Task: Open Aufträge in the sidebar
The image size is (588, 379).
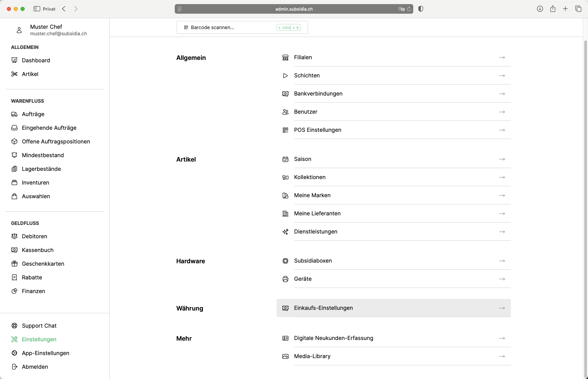Action: 33,114
